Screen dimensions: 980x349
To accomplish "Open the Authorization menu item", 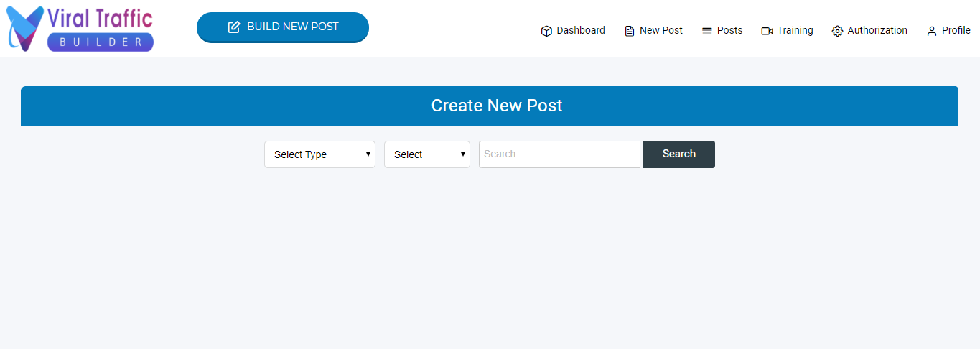I will (869, 30).
